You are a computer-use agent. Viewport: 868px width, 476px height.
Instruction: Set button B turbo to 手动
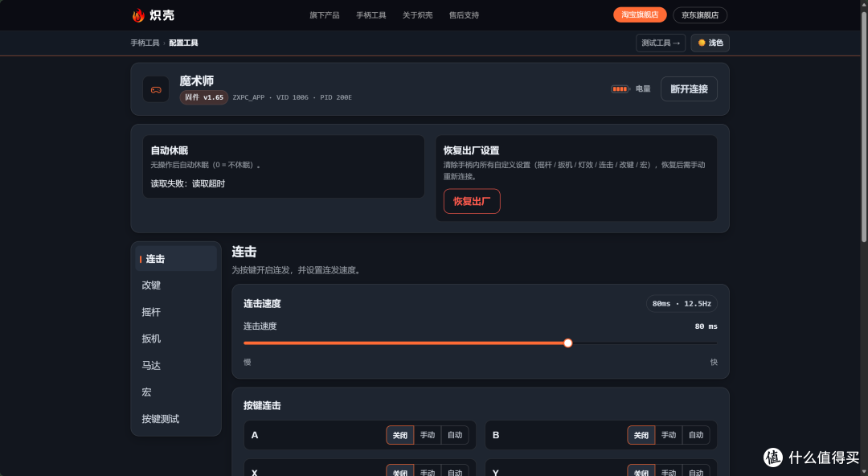tap(669, 435)
